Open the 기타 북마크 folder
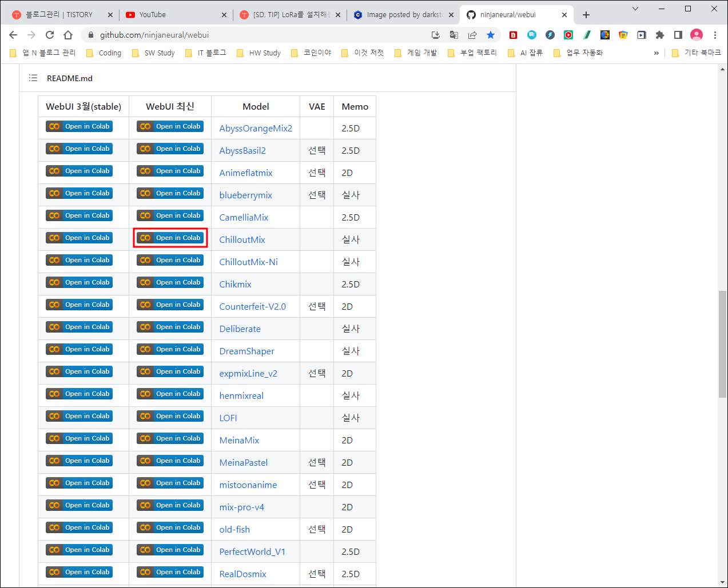 click(x=696, y=53)
